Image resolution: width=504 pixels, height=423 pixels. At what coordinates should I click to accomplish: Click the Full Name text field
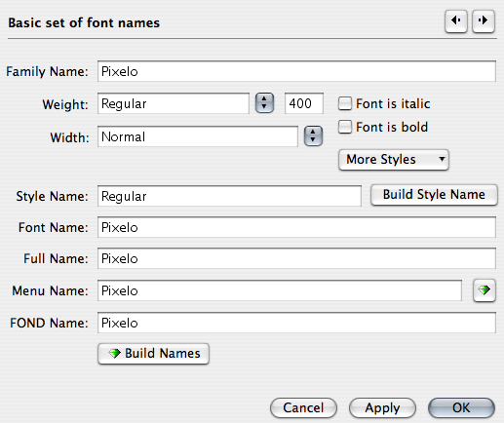pos(296,258)
